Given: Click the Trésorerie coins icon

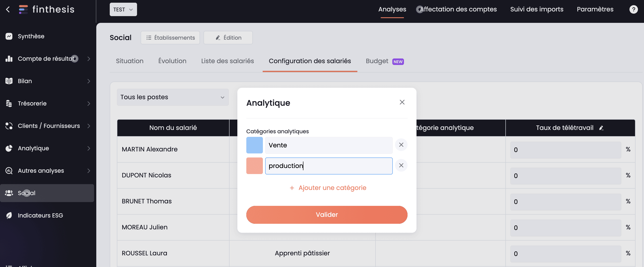Looking at the screenshot, I should [x=9, y=103].
